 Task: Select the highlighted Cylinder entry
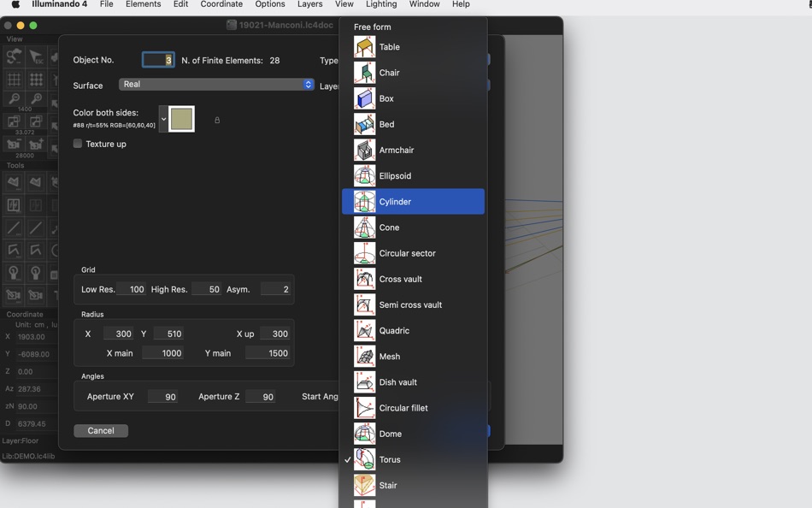(x=413, y=202)
